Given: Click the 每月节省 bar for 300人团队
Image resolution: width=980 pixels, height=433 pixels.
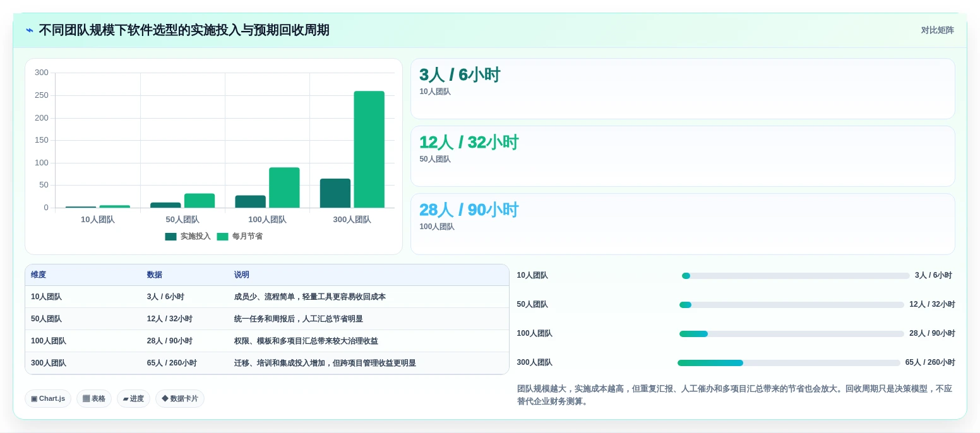Looking at the screenshot, I should [x=369, y=150].
